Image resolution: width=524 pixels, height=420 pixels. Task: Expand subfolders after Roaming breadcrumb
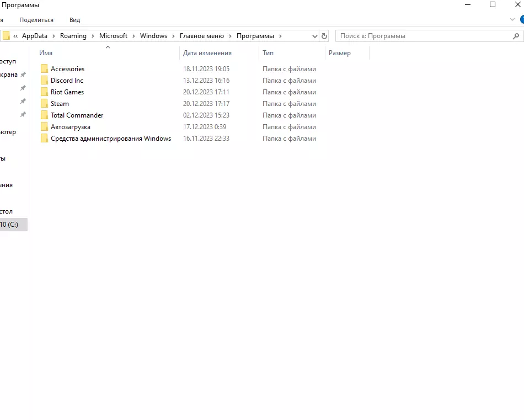(x=93, y=36)
